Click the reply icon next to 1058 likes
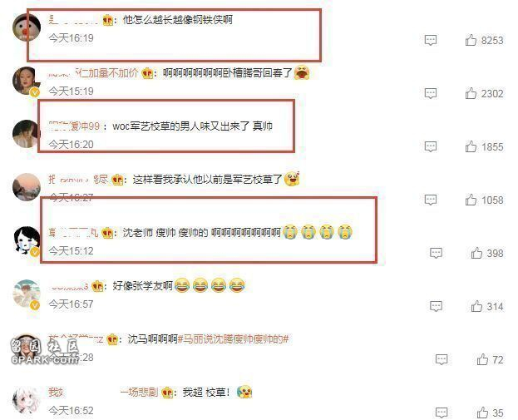 (x=431, y=200)
